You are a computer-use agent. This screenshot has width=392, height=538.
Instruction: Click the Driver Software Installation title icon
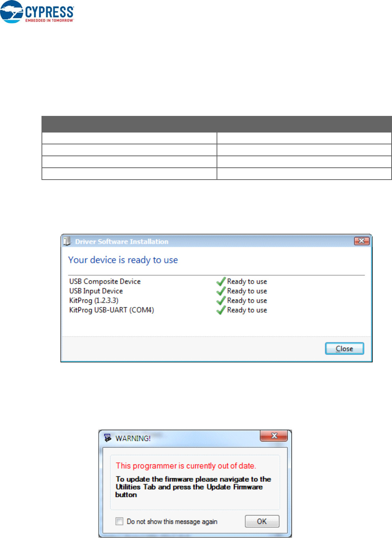[x=67, y=241]
